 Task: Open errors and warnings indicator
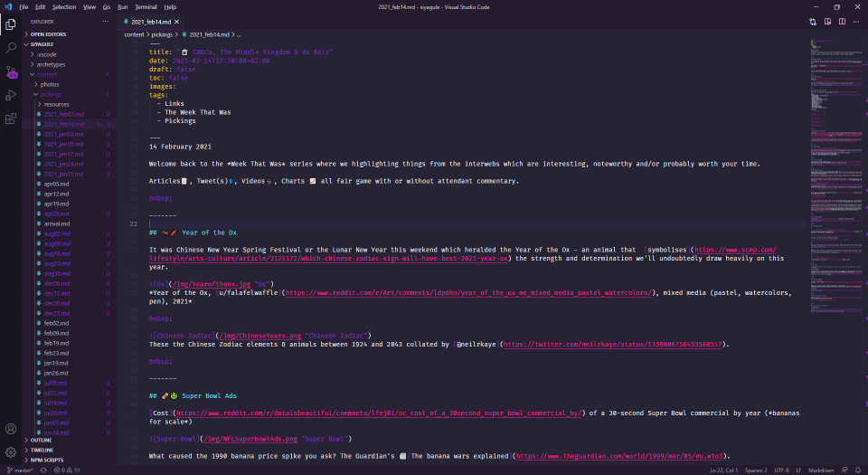tap(67, 470)
